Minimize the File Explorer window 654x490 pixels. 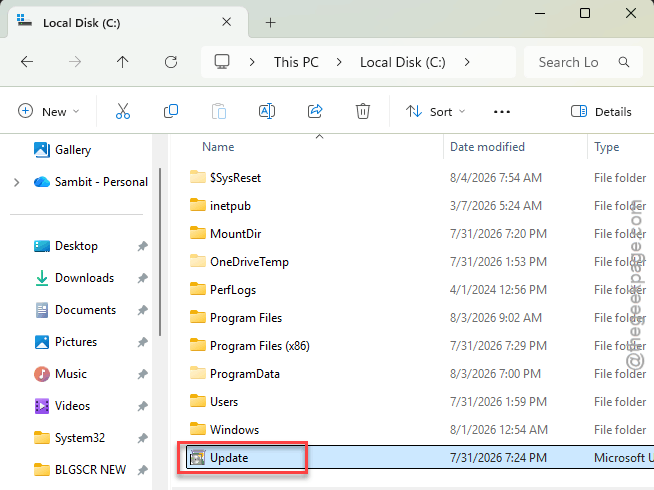[x=540, y=13]
